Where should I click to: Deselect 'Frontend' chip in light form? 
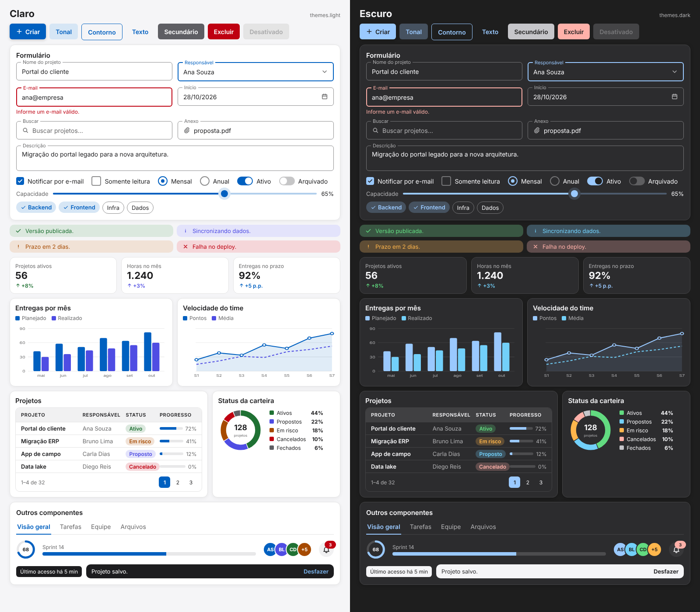click(x=79, y=207)
